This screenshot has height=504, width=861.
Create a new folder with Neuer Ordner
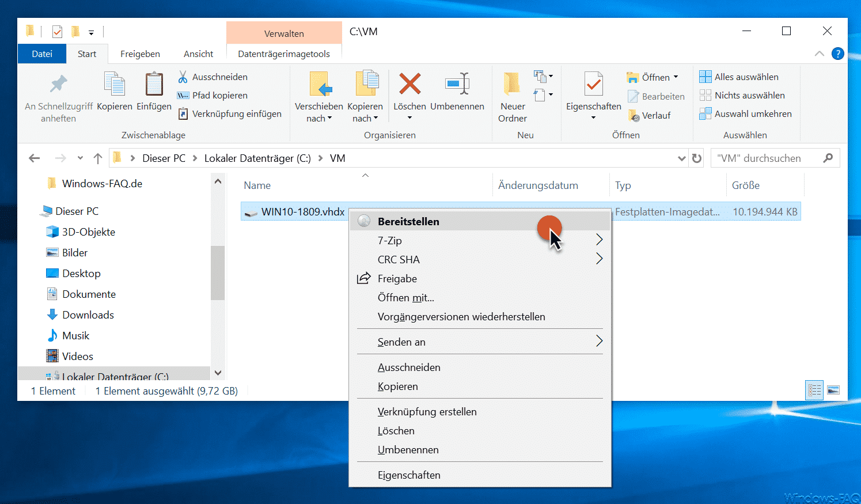(x=513, y=97)
